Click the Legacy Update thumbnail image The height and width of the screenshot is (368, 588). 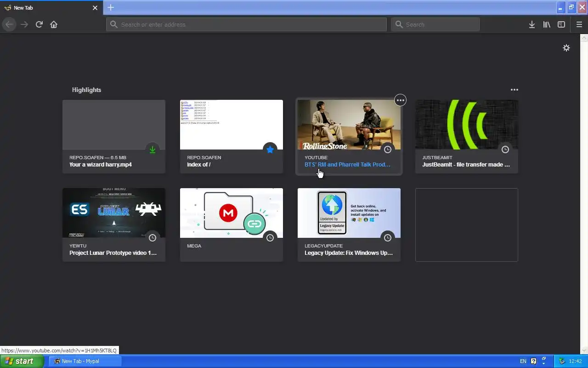point(349,213)
